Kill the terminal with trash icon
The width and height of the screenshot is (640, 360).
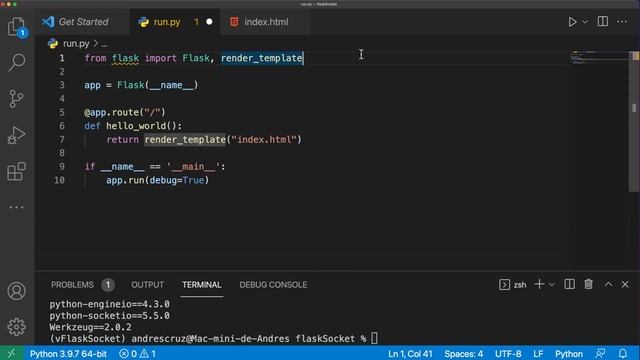[x=589, y=284]
